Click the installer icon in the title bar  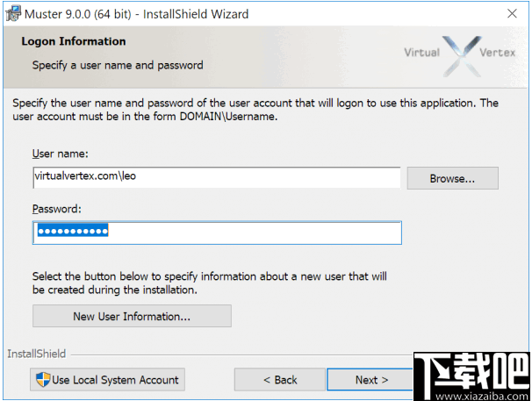coord(13,14)
